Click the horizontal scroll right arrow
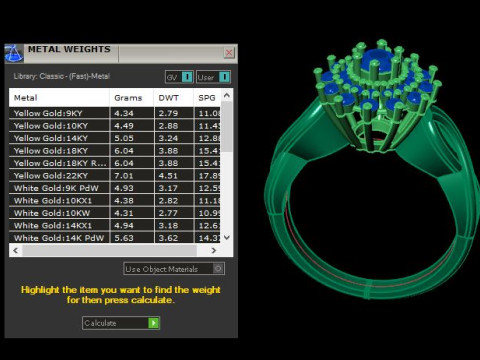 pos(214,250)
